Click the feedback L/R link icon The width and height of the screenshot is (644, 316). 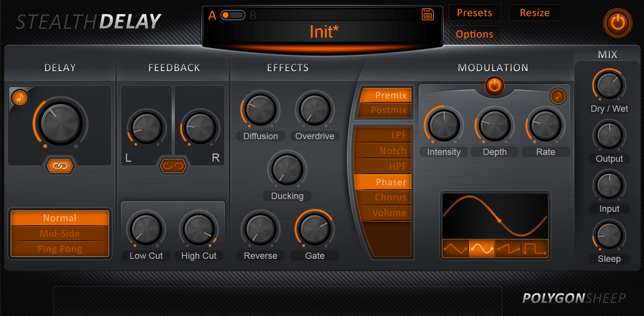[x=173, y=166]
